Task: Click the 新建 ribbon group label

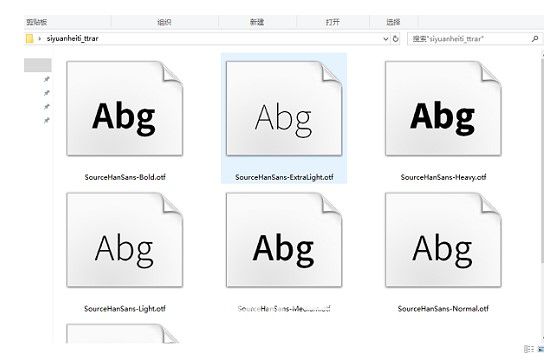Action: 257,22
